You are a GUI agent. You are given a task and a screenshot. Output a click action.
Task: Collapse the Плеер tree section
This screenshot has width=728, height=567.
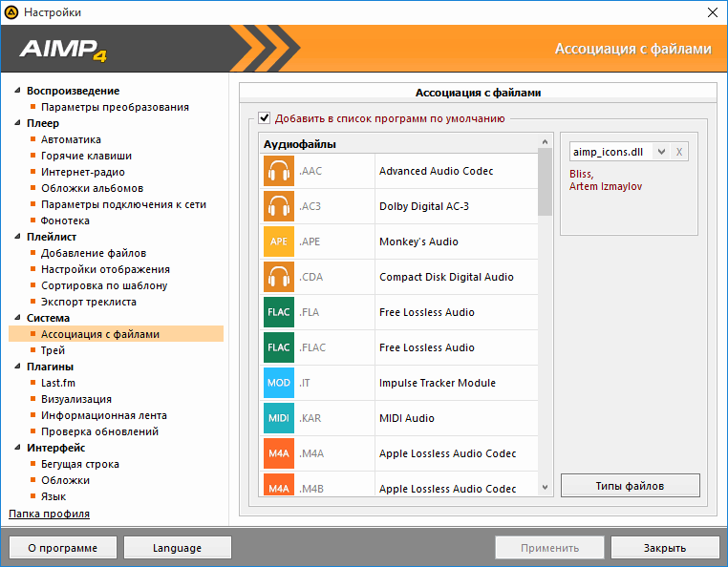click(17, 123)
